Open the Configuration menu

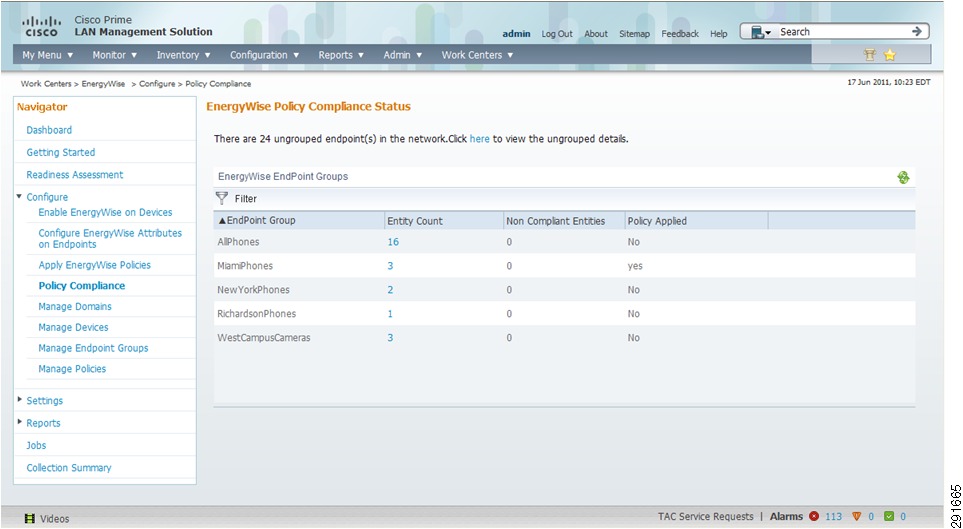[x=265, y=55]
